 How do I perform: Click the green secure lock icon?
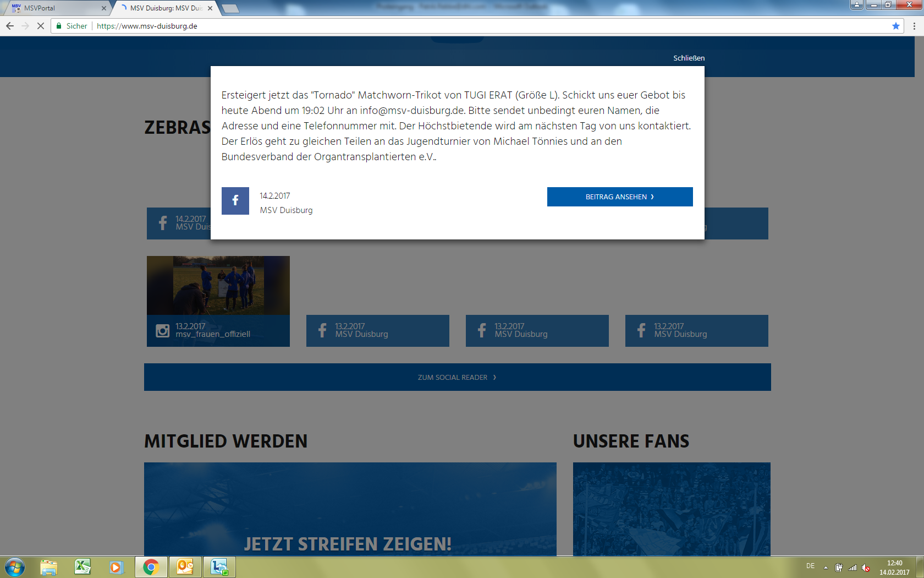tap(59, 26)
